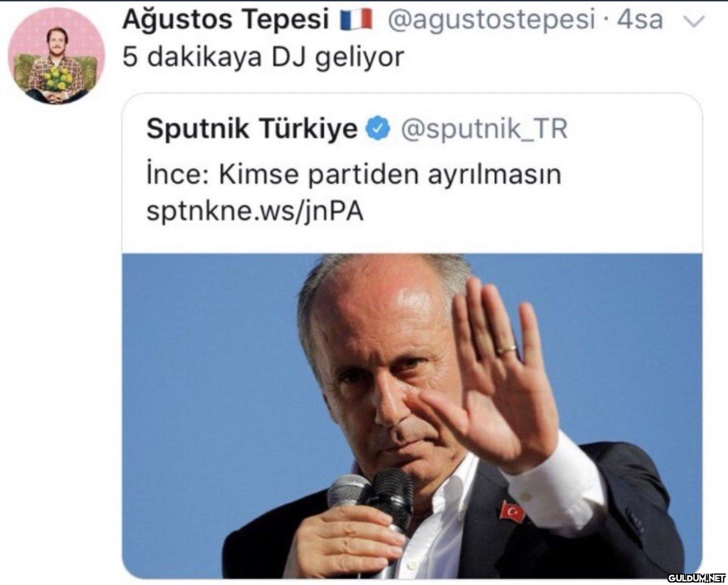This screenshot has width=728, height=585.
Task: Click the gold ring on the raised hand
Action: (x=507, y=350)
